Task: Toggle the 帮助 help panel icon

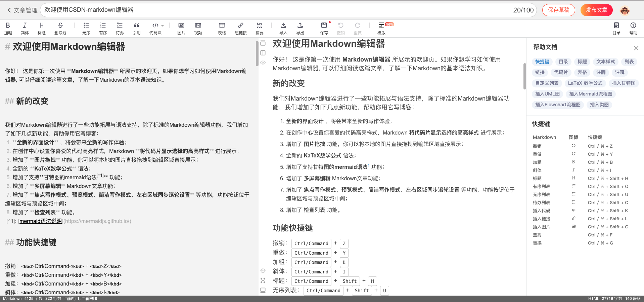Action: (x=633, y=28)
